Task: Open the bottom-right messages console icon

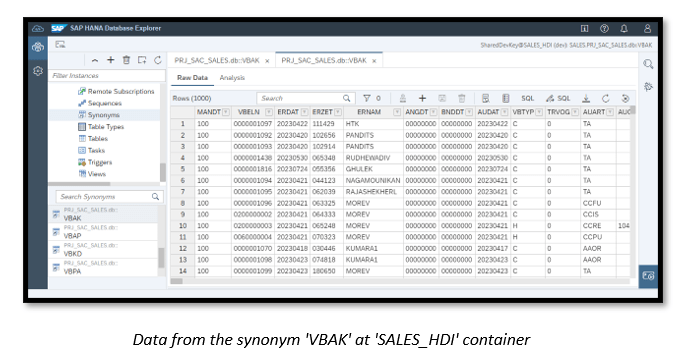Action: (x=648, y=276)
